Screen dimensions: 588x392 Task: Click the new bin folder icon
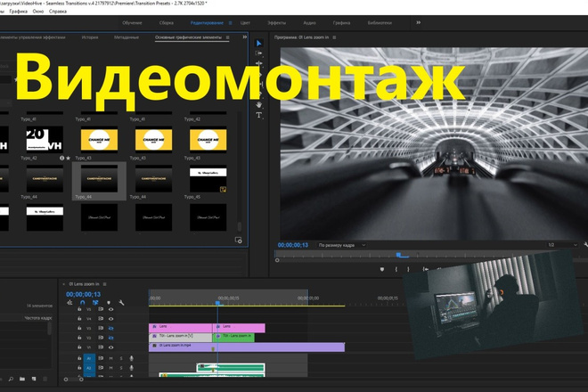pyautogui.click(x=22, y=380)
